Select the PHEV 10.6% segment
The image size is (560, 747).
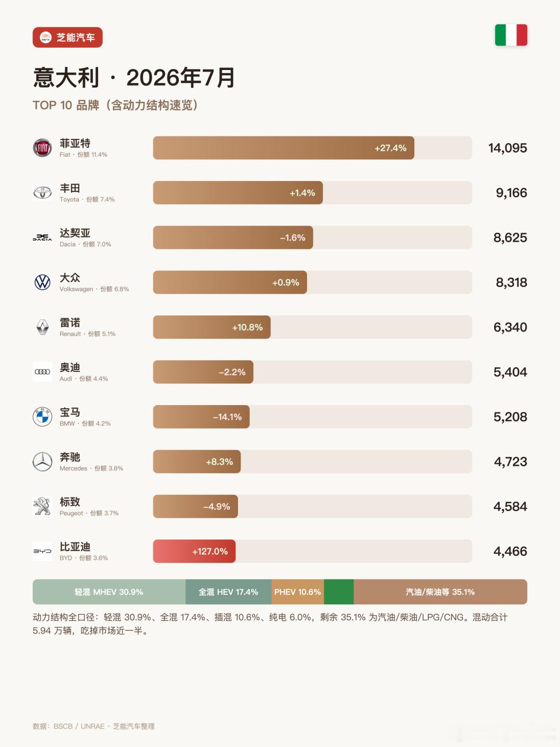(x=298, y=592)
